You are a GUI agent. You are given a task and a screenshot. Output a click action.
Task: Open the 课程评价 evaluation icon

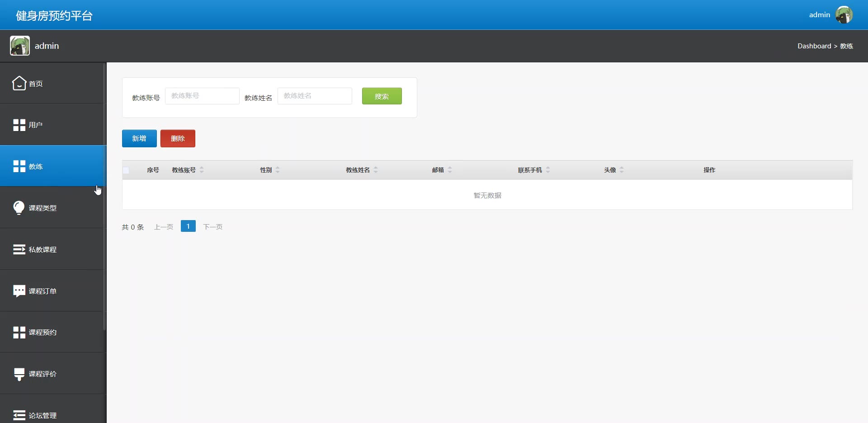[x=18, y=373]
